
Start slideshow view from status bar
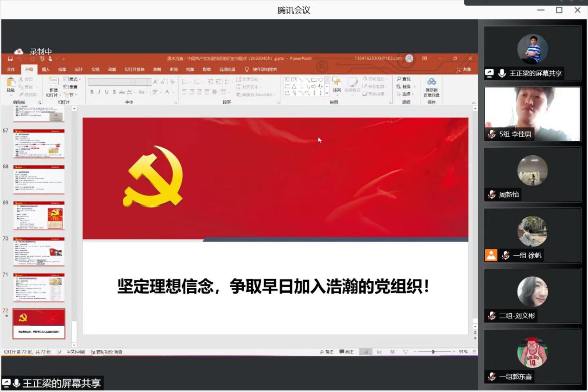[405, 352]
